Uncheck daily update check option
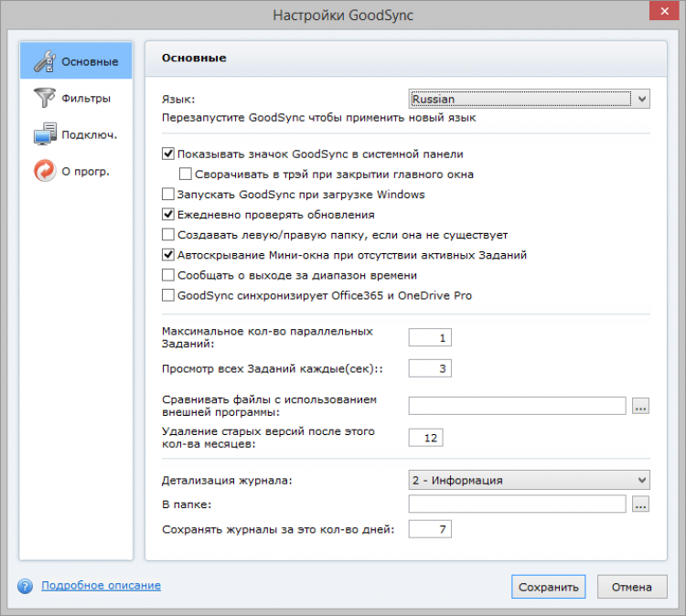The height and width of the screenshot is (616, 686). click(167, 215)
